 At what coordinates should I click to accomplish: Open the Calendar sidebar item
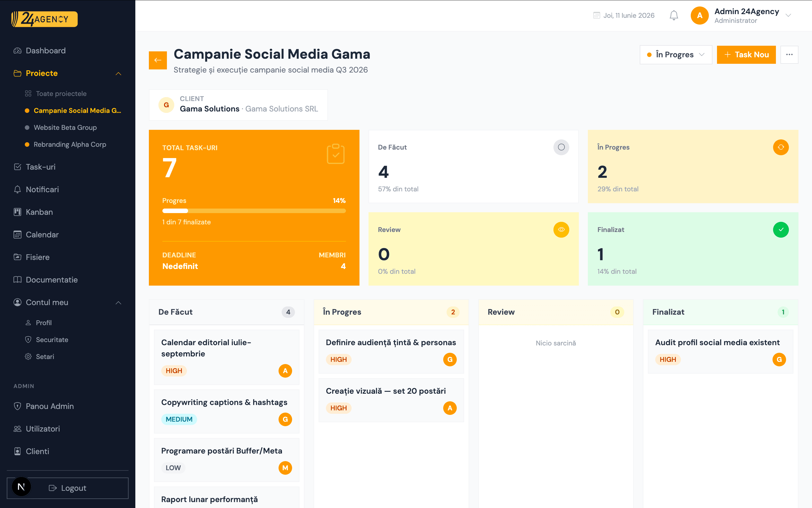(x=67, y=235)
